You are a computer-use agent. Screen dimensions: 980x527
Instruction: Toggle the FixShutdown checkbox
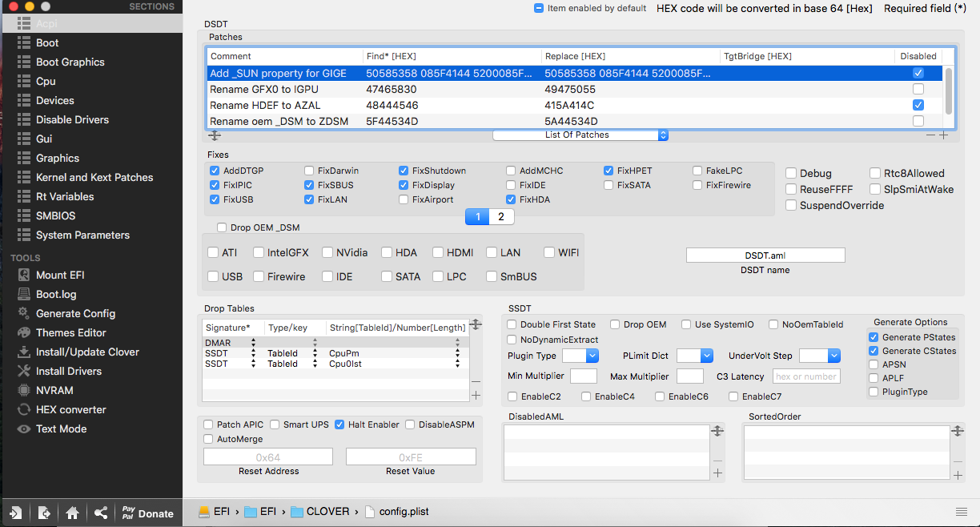tap(404, 171)
